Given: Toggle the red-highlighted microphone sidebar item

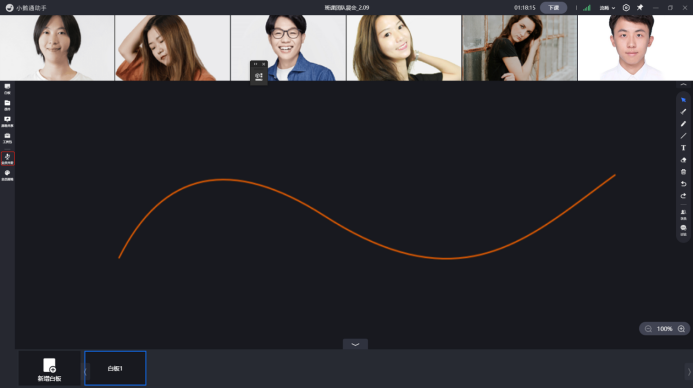Looking at the screenshot, I should 8,159.
